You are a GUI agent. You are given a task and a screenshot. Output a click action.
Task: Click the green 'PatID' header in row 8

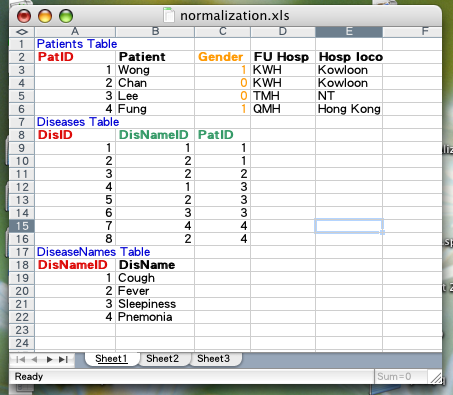click(223, 135)
